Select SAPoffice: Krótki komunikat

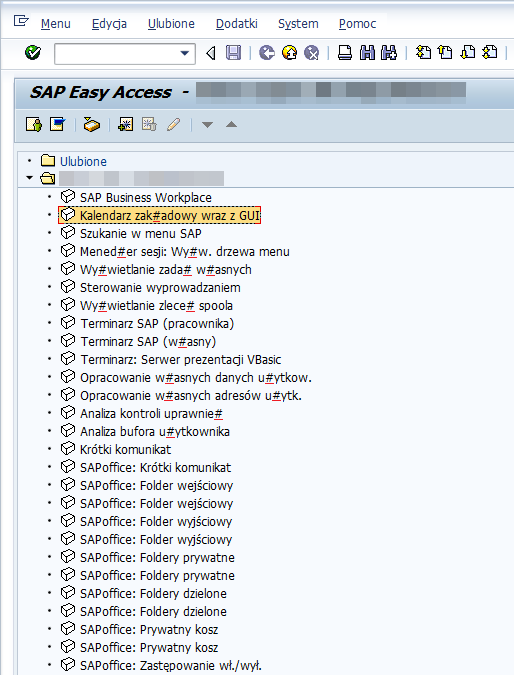pyautogui.click(x=155, y=468)
